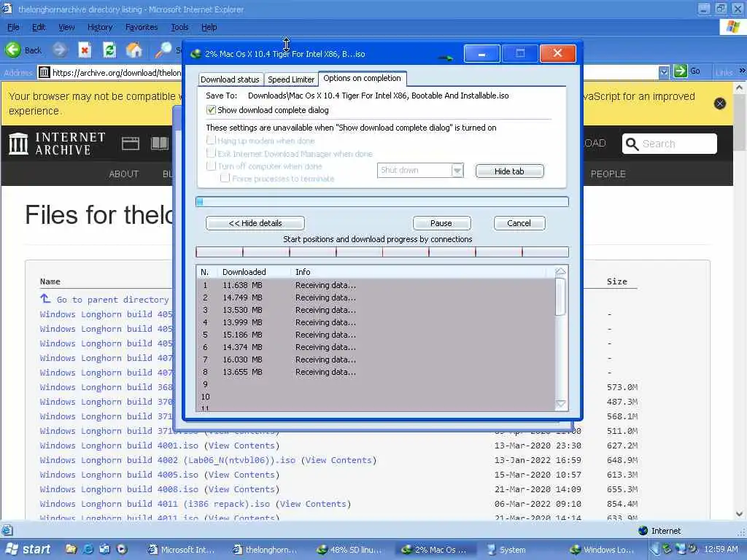Click the page scrollbar down arrow
This screenshot has width=747, height=560.
click(739, 514)
